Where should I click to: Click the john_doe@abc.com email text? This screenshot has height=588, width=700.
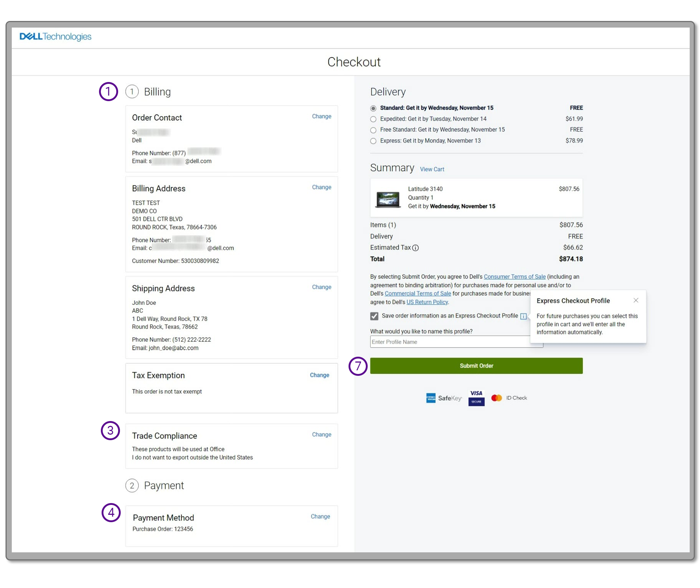(x=173, y=348)
